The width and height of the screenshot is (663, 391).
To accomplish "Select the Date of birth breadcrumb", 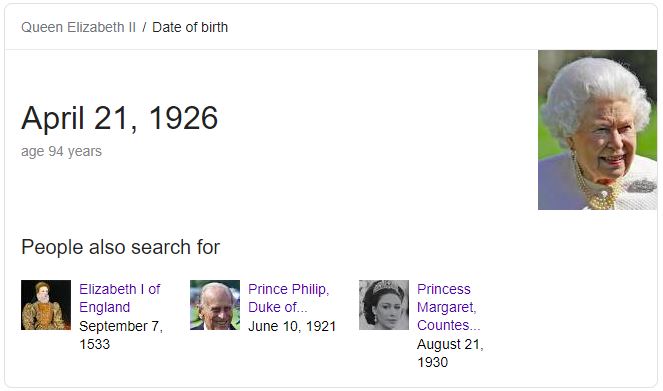I will tap(190, 27).
